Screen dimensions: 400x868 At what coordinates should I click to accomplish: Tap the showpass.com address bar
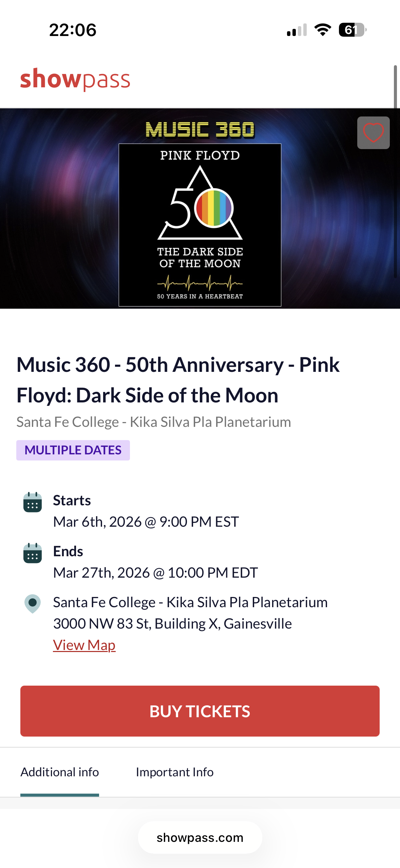(x=200, y=837)
